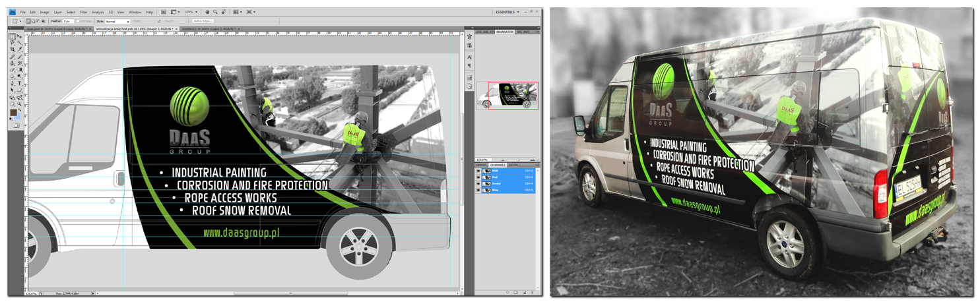The width and height of the screenshot is (980, 304).
Task: Select the Path Selection tool
Action: pyautogui.click(x=12, y=89)
